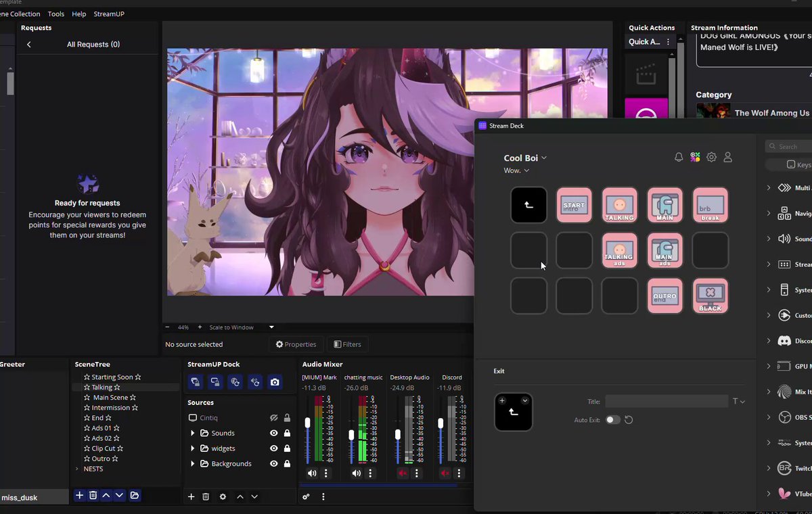Click the fourth StreamUP Dock audio refresh icon
This screenshot has width=812, height=514.
255,382
